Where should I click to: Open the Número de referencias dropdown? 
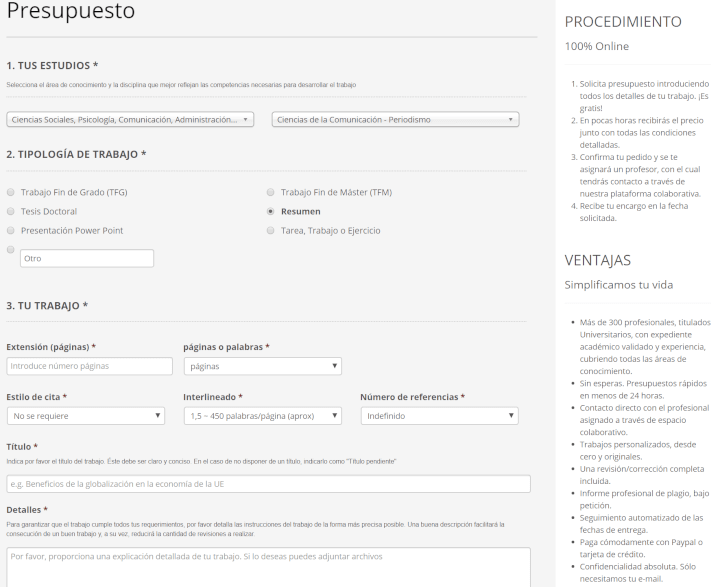(x=439, y=416)
